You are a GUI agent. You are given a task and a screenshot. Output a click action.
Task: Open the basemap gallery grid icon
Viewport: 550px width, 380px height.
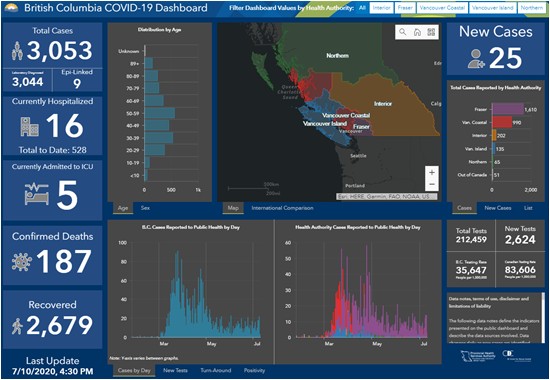(x=431, y=32)
